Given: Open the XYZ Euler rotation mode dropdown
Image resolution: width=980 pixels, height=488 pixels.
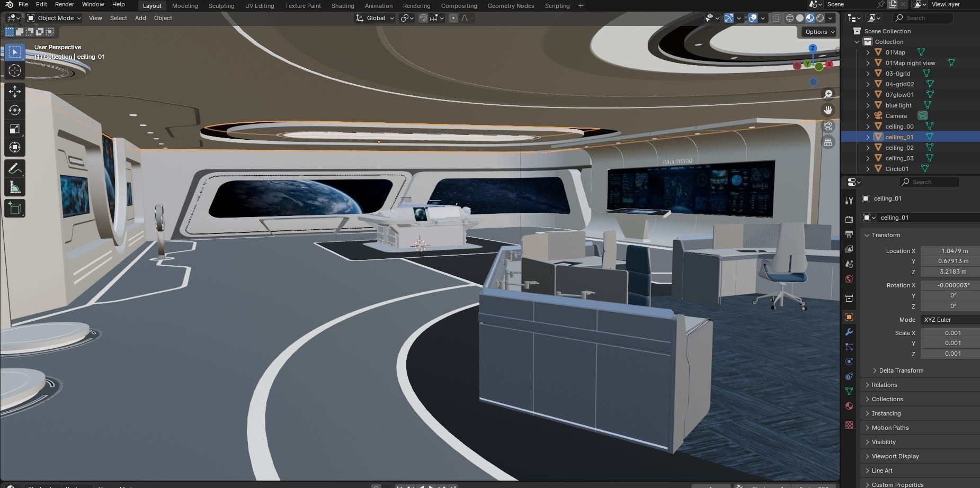Looking at the screenshot, I should click(950, 320).
